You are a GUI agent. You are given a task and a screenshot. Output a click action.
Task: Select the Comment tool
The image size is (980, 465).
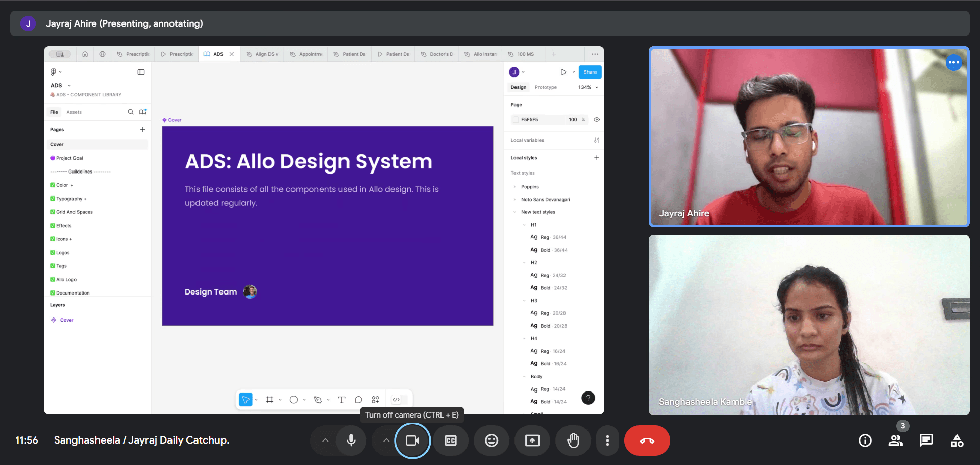(x=358, y=400)
